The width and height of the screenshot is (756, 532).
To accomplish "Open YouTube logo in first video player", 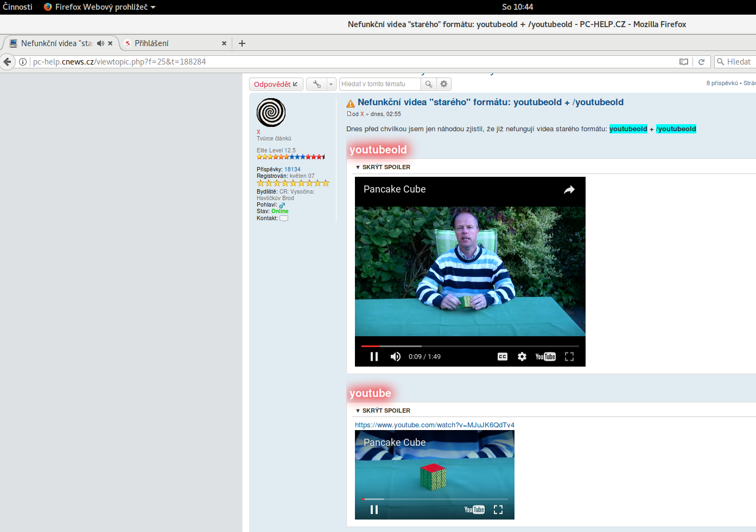I will click(545, 357).
